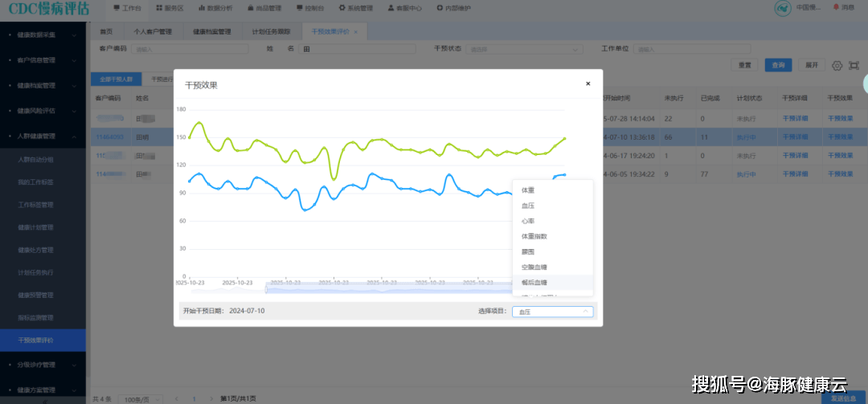Image resolution: width=868 pixels, height=404 pixels.
Task: Close the 干预效果 dialog
Action: click(x=588, y=84)
